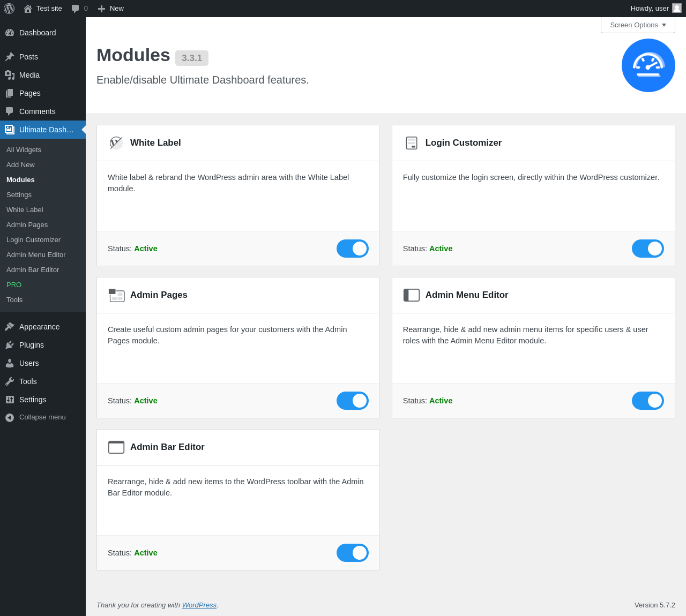Click the Media icon in the sidebar

pyautogui.click(x=10, y=75)
